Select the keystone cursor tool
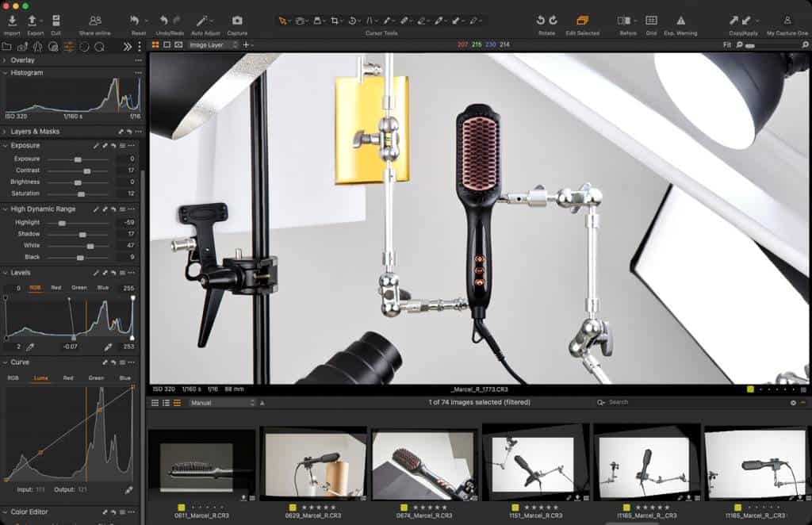 click(370, 21)
